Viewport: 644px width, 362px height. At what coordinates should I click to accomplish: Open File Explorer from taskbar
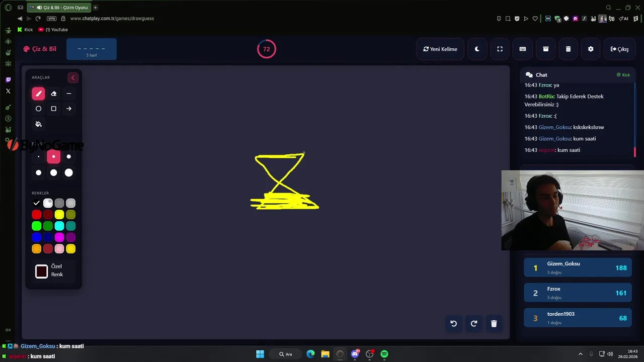point(325,354)
